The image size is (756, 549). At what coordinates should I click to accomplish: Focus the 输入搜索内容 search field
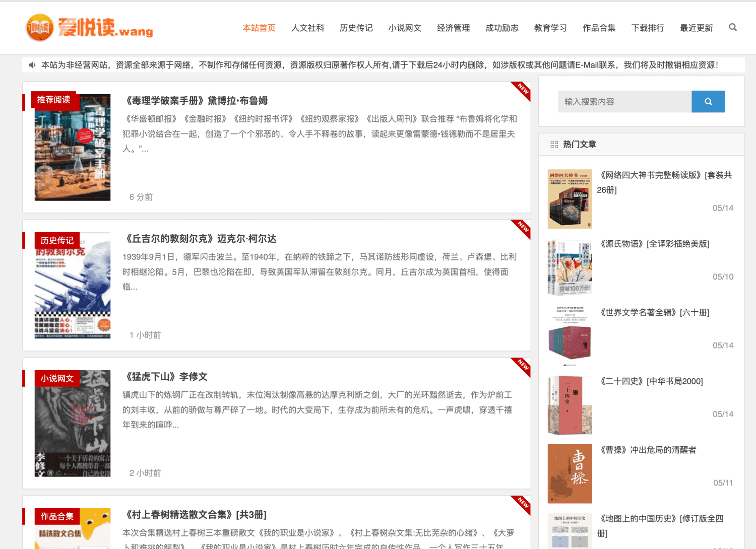click(624, 102)
